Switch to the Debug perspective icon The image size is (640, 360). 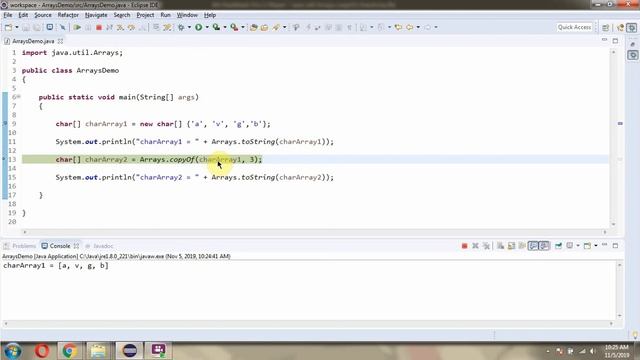point(632,27)
